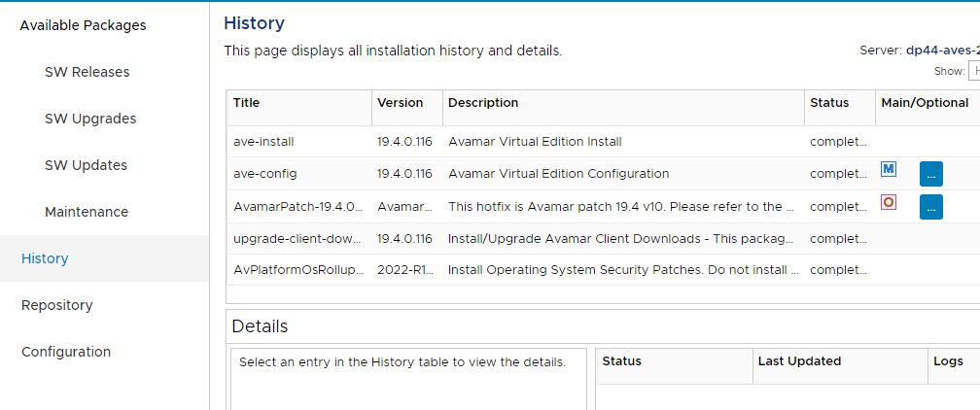Open the Maintenance section
The height and width of the screenshot is (410, 980).
(87, 212)
